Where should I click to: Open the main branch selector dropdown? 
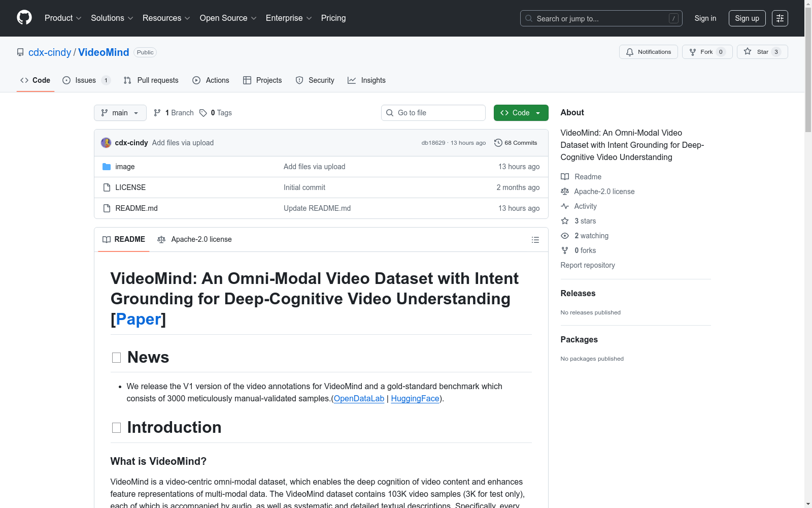coord(120,113)
